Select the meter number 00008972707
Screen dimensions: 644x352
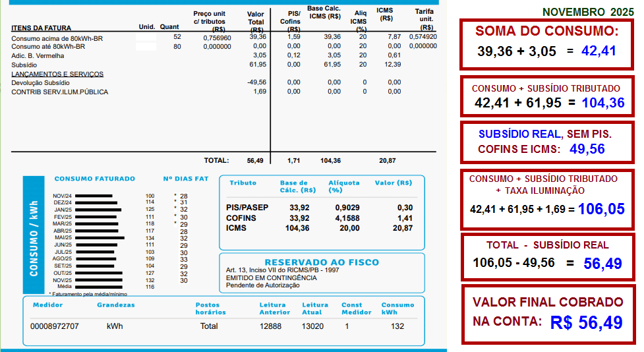point(55,326)
